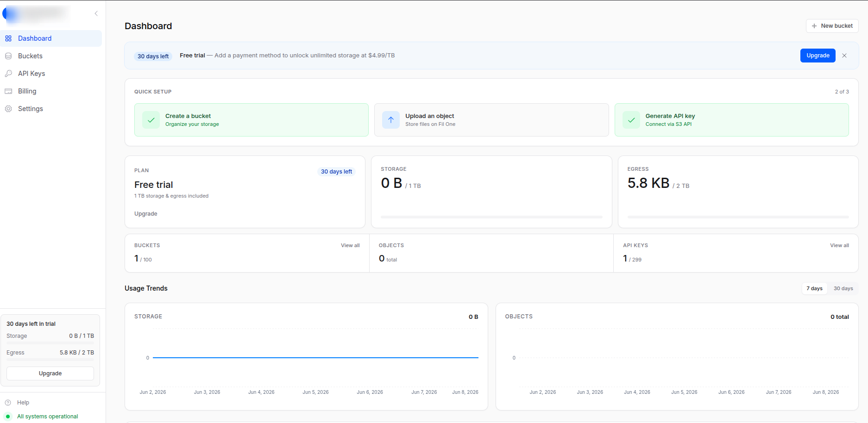Click the upload arrow icon on Upload an object
Image resolution: width=868 pixels, height=423 pixels.
coord(391,120)
